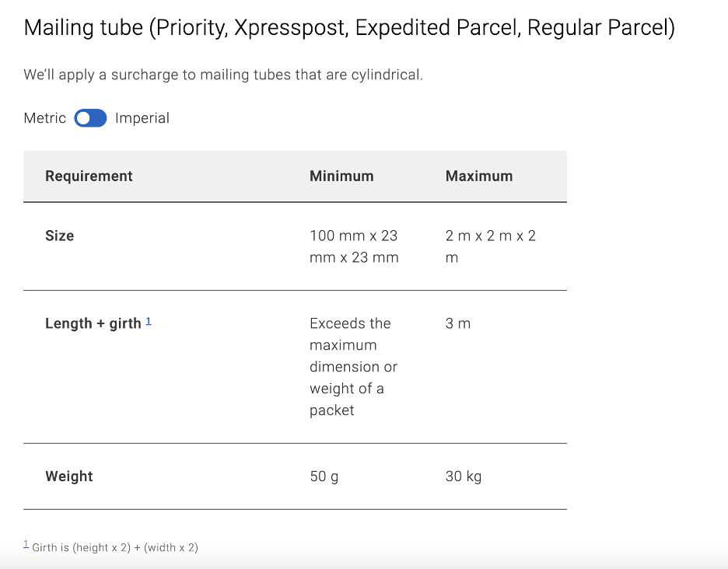Click the 50 g minimum weight value

[324, 476]
